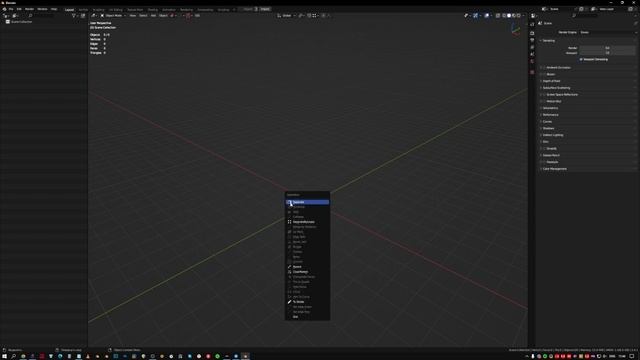
Task: Open the Scene properties tab
Action: click(x=532, y=54)
